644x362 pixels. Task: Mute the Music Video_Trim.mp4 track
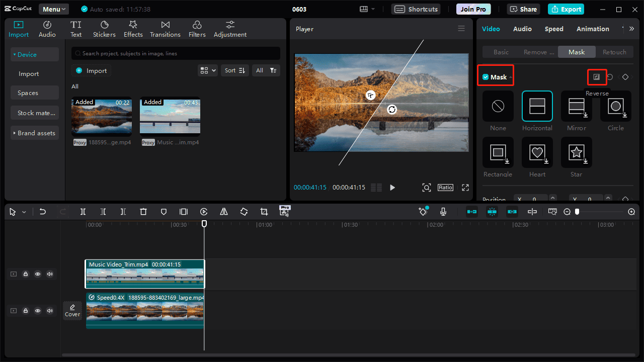pyautogui.click(x=50, y=274)
